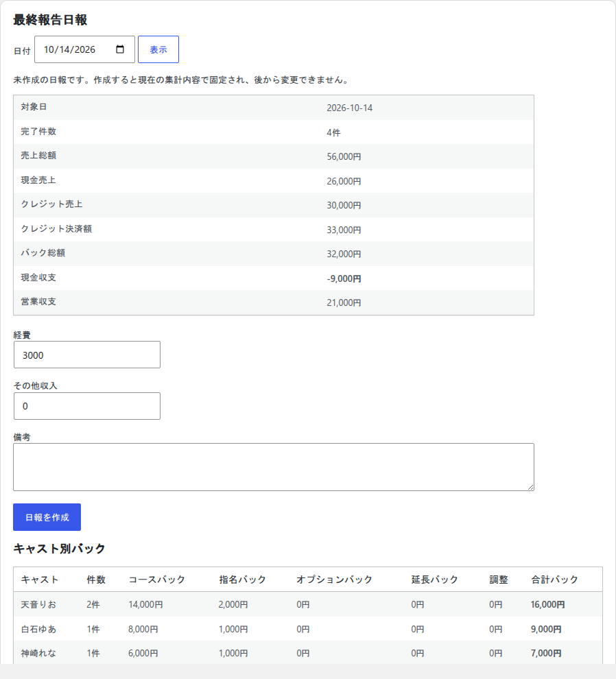Image resolution: width=616 pixels, height=679 pixels.
Task: Click cast name 白石ゆあ
Action: pos(38,629)
